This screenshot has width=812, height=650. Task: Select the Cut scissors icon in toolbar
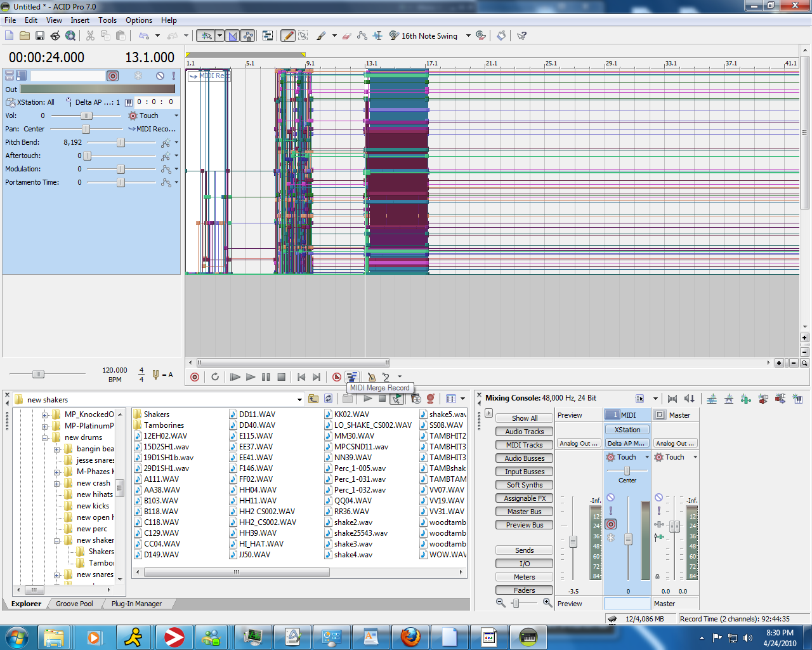(x=90, y=36)
